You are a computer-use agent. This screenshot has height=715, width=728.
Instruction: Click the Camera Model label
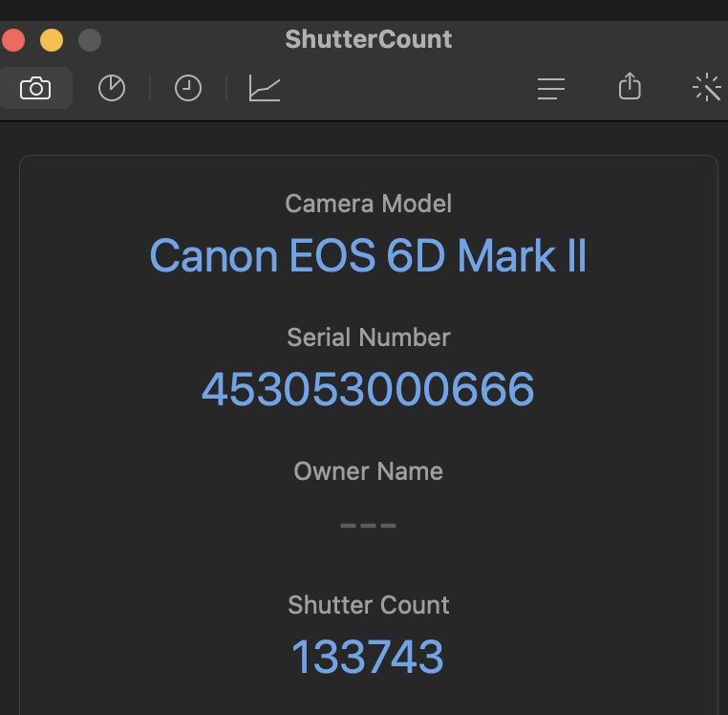coord(368,204)
